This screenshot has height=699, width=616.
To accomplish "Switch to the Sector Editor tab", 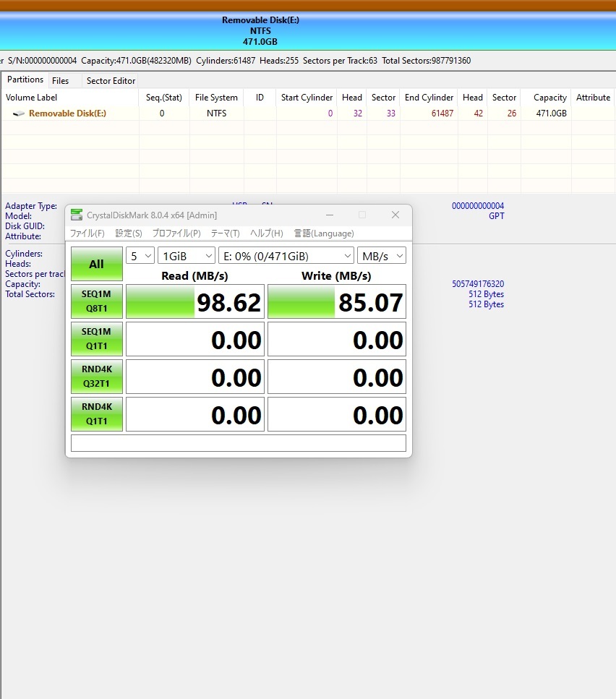I will point(111,81).
